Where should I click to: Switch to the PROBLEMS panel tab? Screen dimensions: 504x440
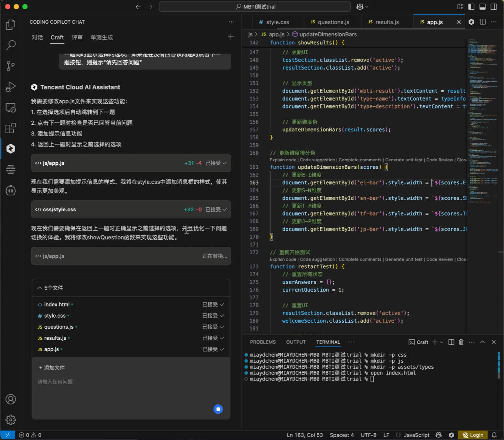pyautogui.click(x=263, y=342)
